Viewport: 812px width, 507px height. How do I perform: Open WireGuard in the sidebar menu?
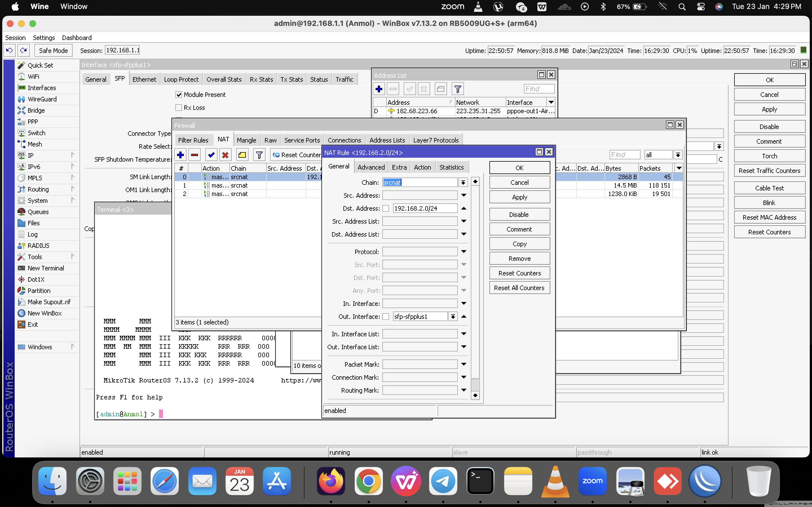(x=42, y=99)
